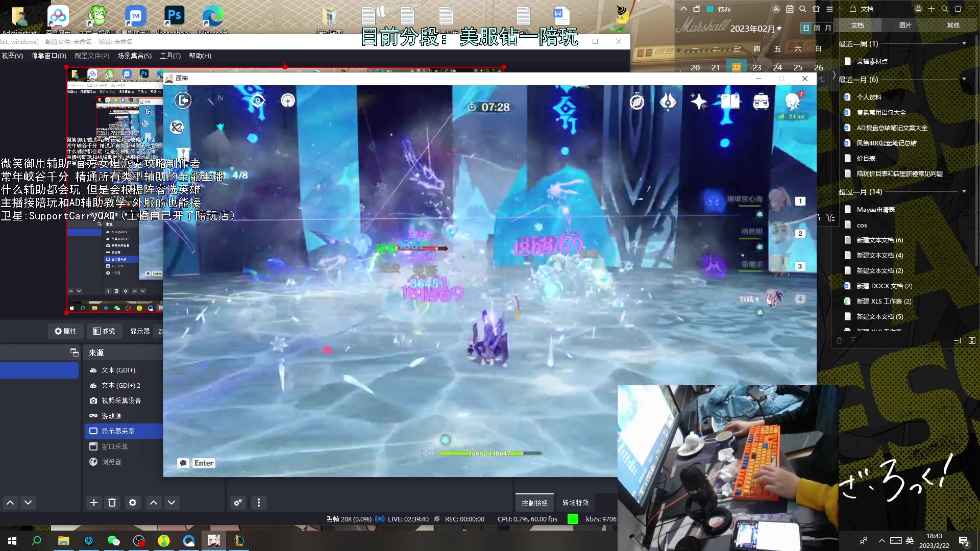Open source properties gear in sources toolbar
Image resolution: width=980 pixels, height=551 pixels.
pyautogui.click(x=133, y=503)
